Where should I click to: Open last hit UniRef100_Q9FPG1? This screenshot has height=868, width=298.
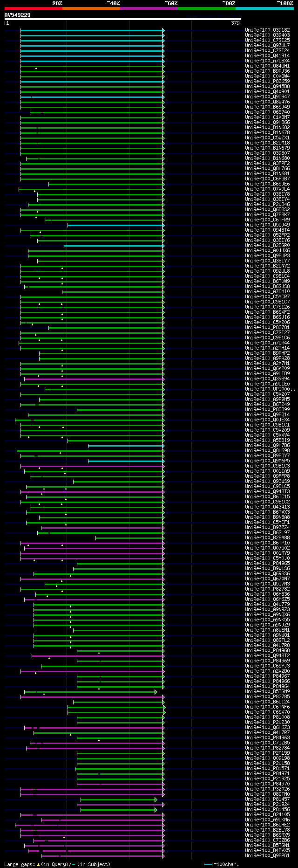click(x=267, y=856)
